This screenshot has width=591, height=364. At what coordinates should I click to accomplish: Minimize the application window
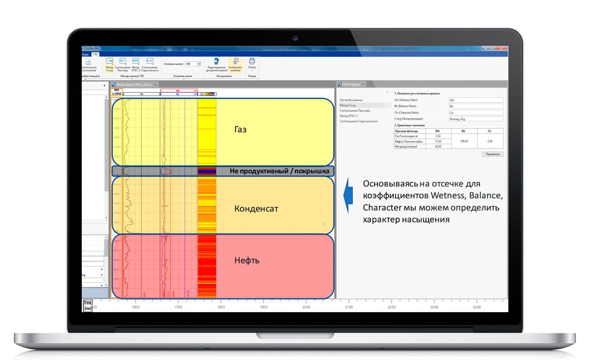tap(485, 48)
